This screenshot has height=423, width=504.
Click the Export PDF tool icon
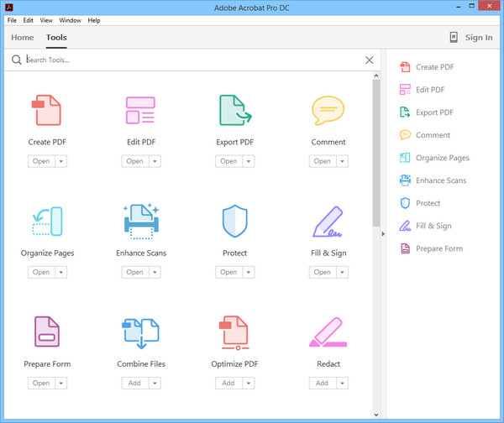point(234,111)
